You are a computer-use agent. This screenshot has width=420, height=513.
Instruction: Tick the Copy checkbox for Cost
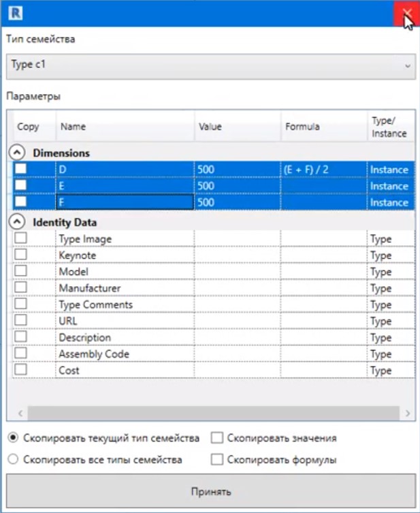click(21, 369)
